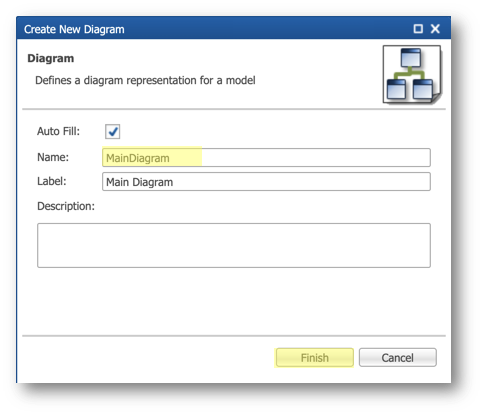482x414 pixels.
Task: Close the dialog with the X icon
Action: tap(435, 29)
